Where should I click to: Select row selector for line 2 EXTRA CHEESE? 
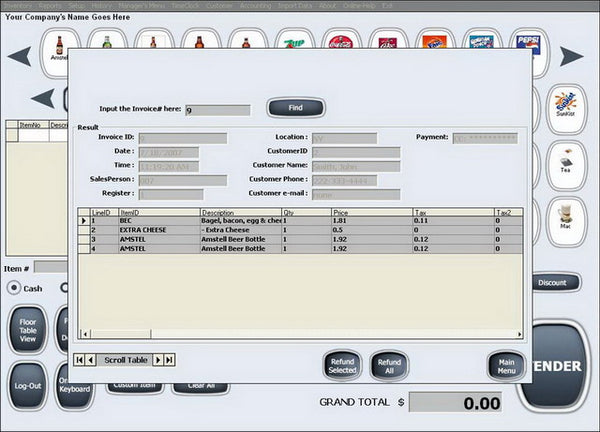click(83, 230)
